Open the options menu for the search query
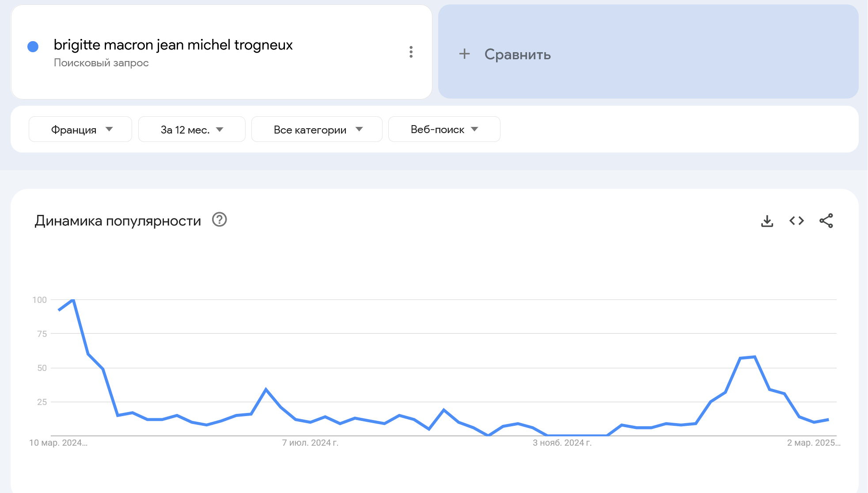This screenshot has width=868, height=493. [x=411, y=53]
